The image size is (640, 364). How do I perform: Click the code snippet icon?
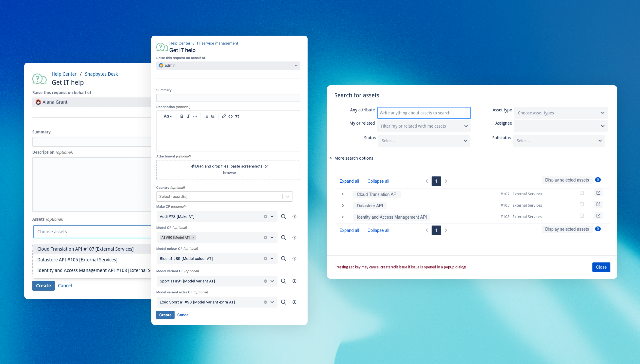coord(230,116)
